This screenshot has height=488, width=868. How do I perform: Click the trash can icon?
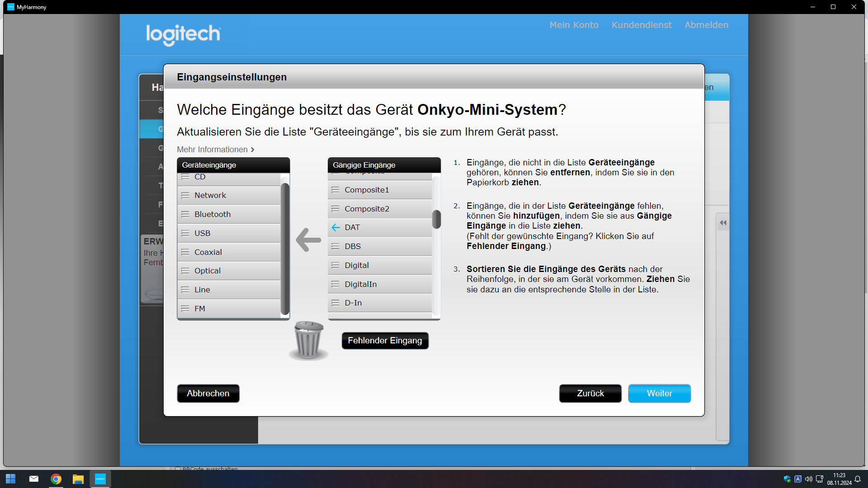pyautogui.click(x=309, y=340)
